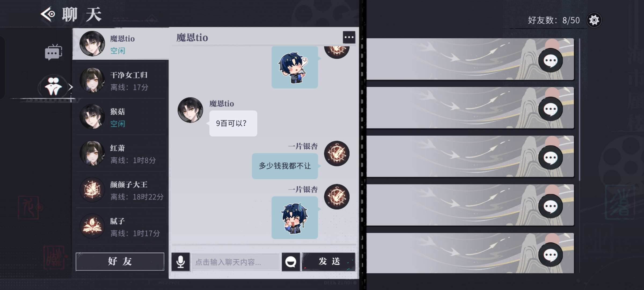Tap the microphone voice input icon
The height and width of the screenshot is (290, 644).
point(181,262)
